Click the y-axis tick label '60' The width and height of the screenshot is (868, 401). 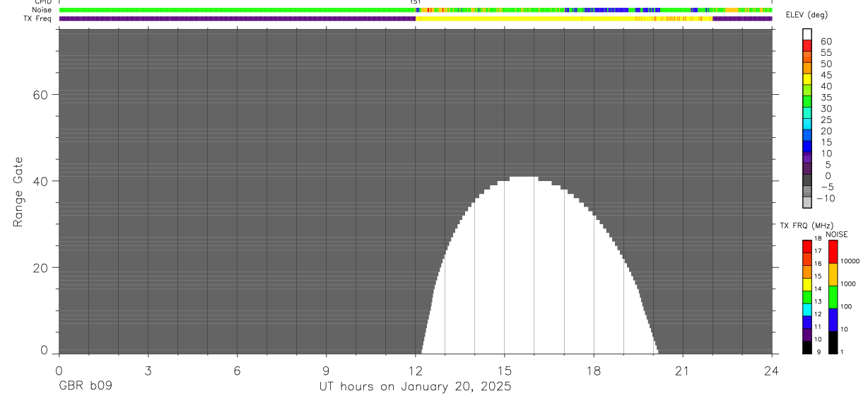point(40,95)
